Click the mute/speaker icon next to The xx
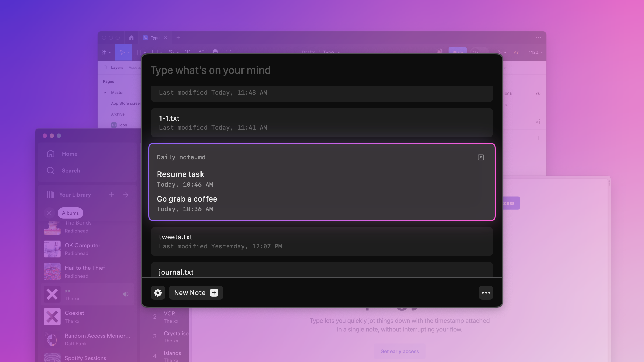 coord(125,293)
